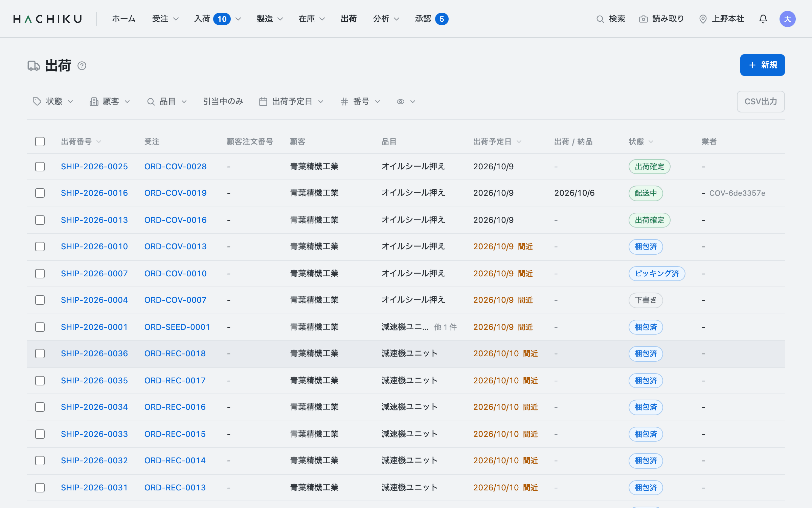Click the hash icon of the 番号 filter
The image size is (812, 508).
tap(344, 102)
